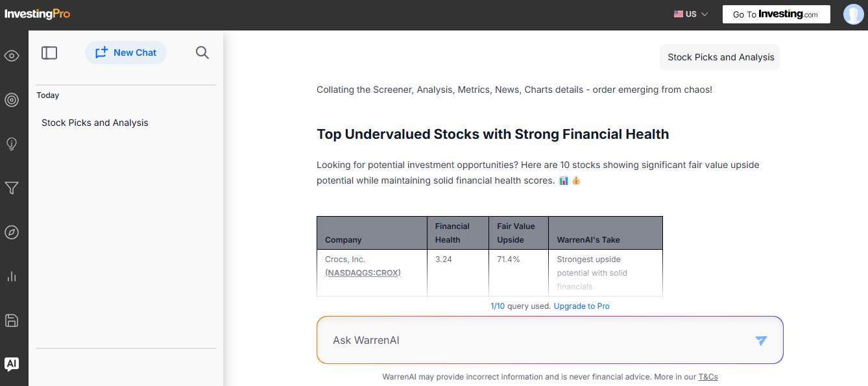
Task: Open the target icon in left sidebar
Action: 12,100
